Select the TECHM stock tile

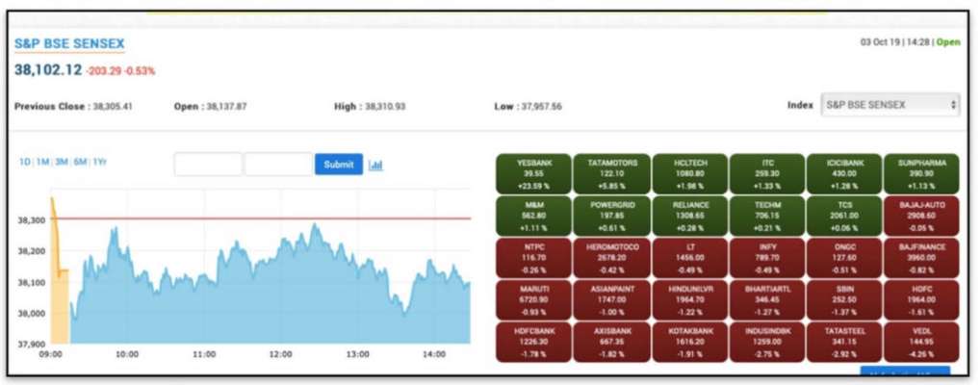point(767,216)
